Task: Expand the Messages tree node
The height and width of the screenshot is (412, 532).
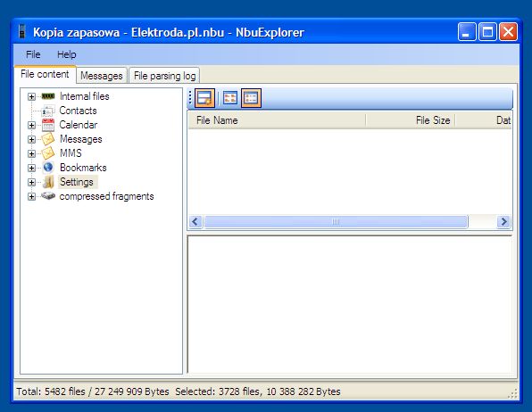Action: pos(31,139)
